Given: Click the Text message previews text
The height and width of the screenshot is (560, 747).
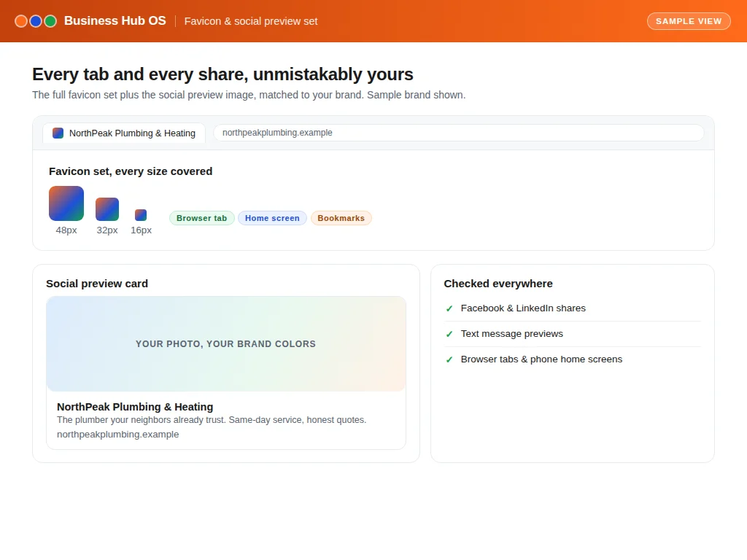Looking at the screenshot, I should pos(511,334).
